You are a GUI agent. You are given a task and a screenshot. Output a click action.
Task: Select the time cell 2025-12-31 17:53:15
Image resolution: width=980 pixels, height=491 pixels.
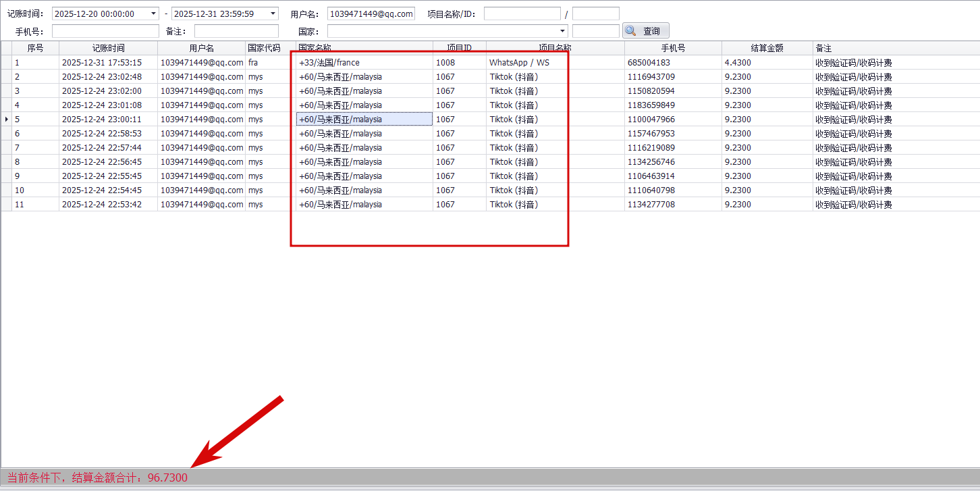click(x=108, y=62)
